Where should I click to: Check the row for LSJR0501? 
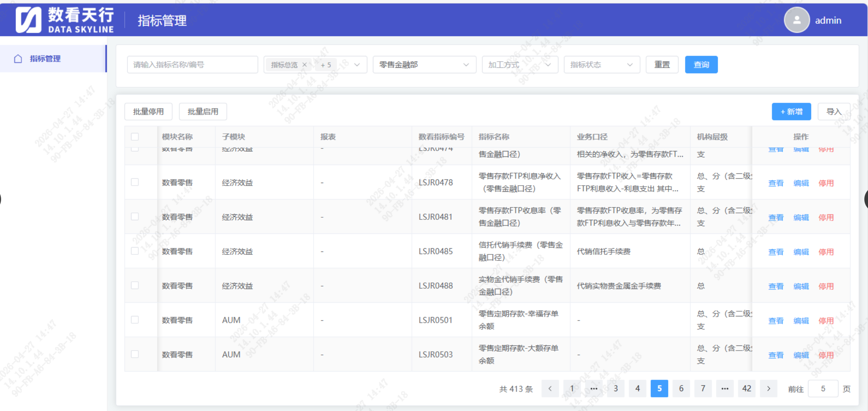pos(135,320)
